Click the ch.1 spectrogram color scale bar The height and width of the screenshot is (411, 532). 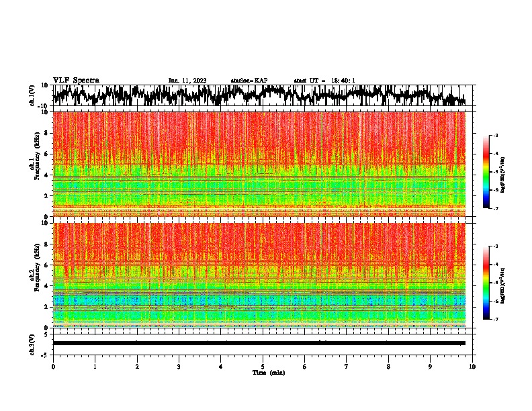486,171
